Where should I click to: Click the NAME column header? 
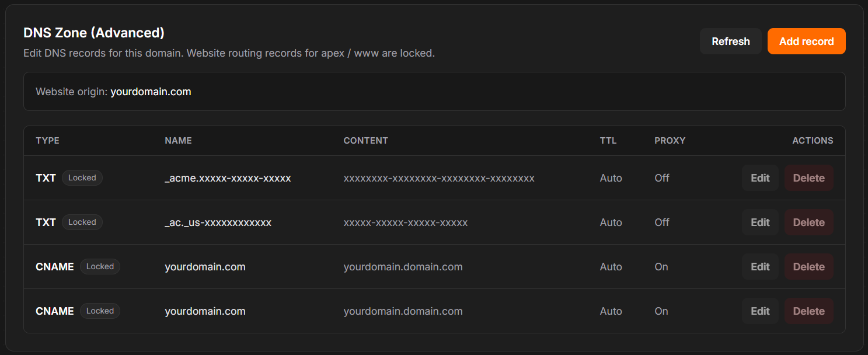point(178,140)
